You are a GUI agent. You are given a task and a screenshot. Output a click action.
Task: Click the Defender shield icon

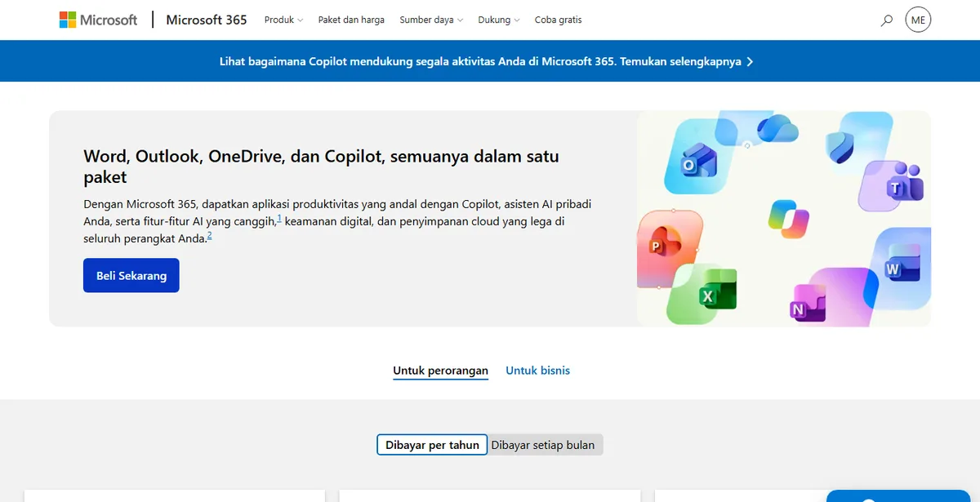[840, 146]
